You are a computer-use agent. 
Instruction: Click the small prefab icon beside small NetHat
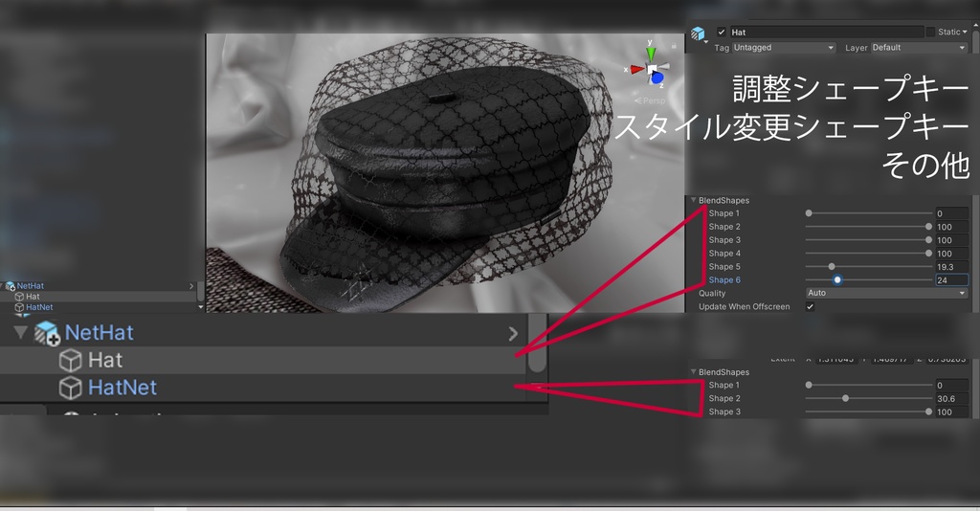tap(10, 286)
